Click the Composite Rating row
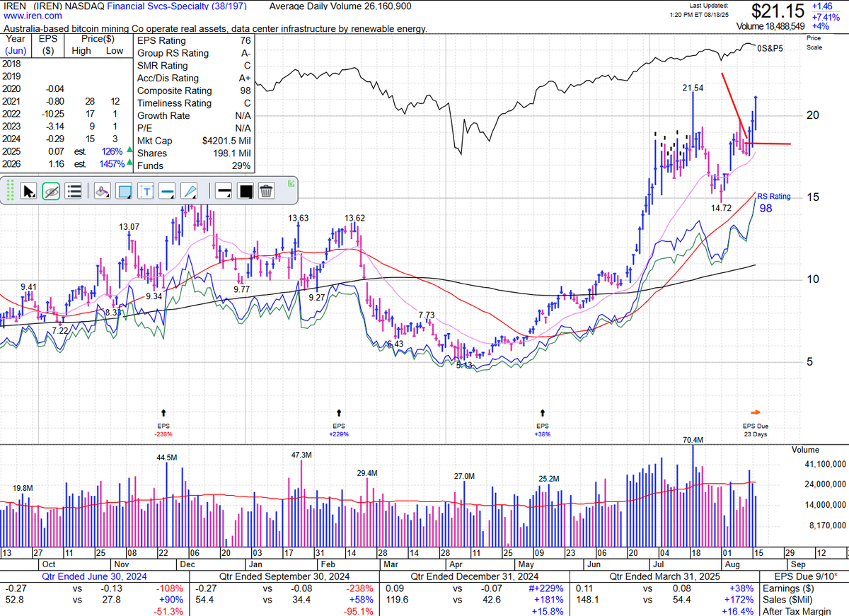The image size is (849, 616). click(x=193, y=91)
